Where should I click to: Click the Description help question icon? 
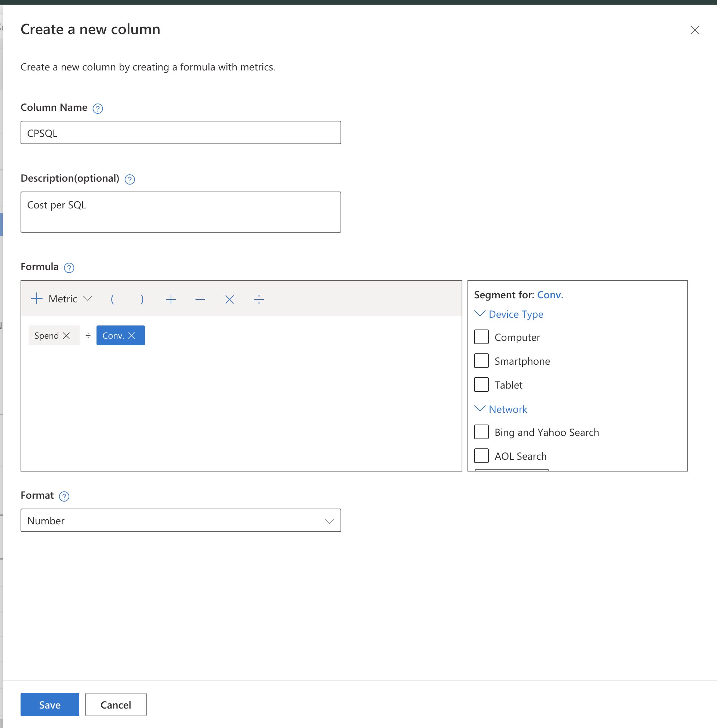[130, 179]
